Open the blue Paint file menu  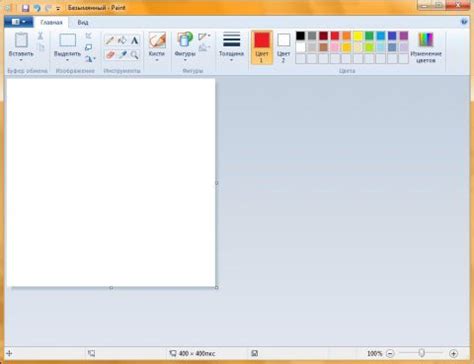click(x=19, y=22)
